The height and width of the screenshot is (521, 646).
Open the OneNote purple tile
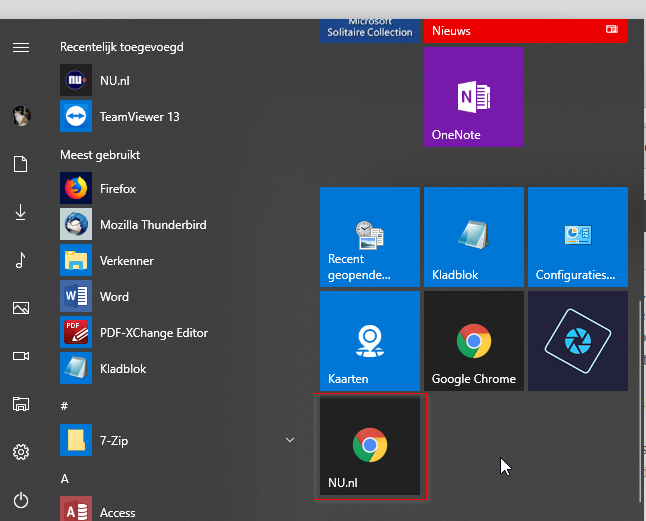pyautogui.click(x=473, y=97)
